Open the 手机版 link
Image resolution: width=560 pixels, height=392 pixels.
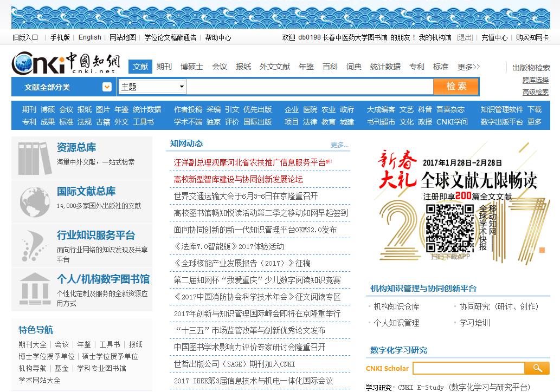click(x=60, y=37)
